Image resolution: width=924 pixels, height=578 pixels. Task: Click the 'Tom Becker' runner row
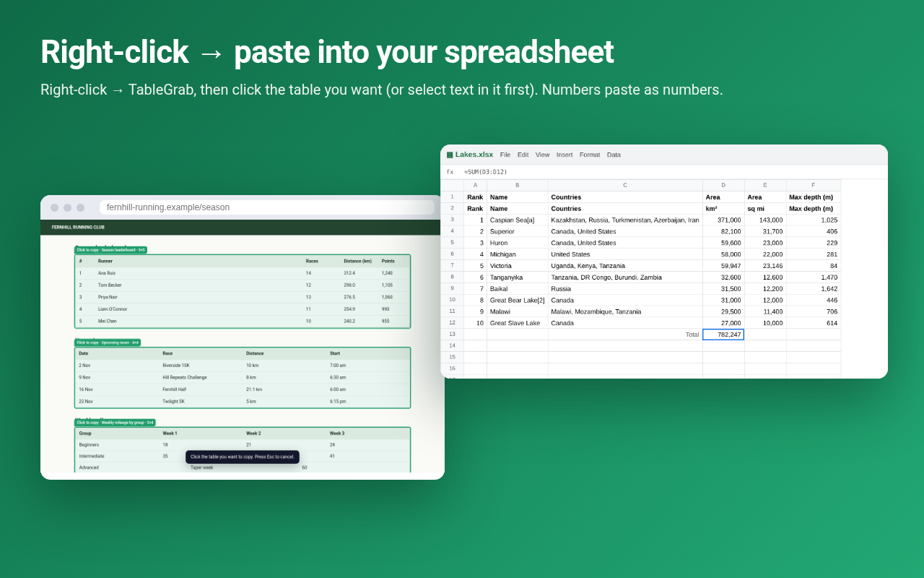243,285
